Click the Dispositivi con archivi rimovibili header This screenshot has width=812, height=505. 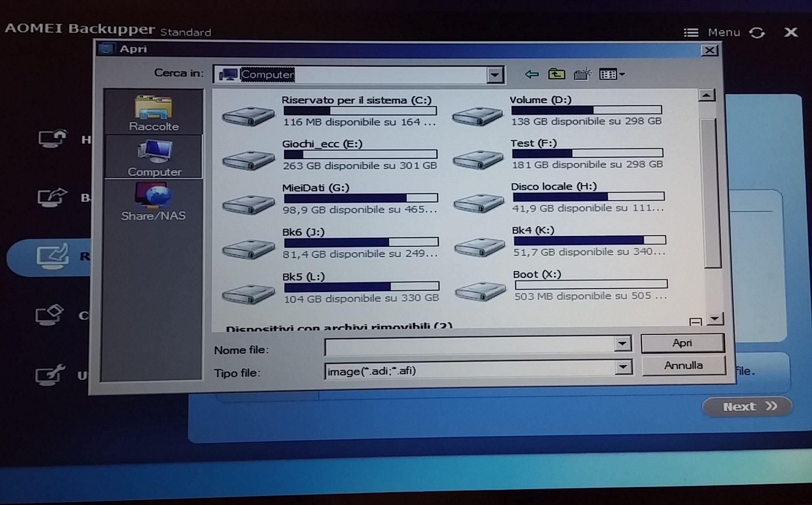tap(339, 327)
